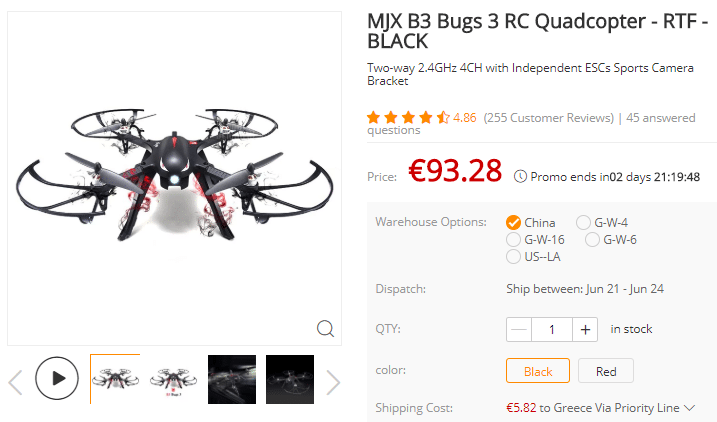Pick the Black color option

(x=538, y=370)
